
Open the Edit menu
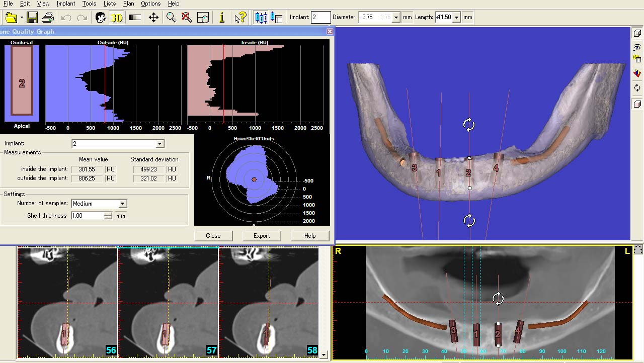click(x=25, y=4)
